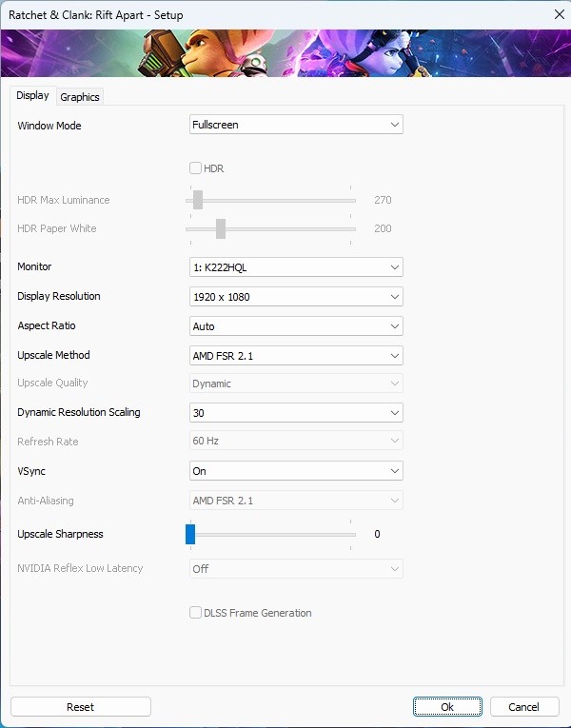Toggle the DLSS Frame Generation checkbox
This screenshot has width=571, height=728.
195,613
